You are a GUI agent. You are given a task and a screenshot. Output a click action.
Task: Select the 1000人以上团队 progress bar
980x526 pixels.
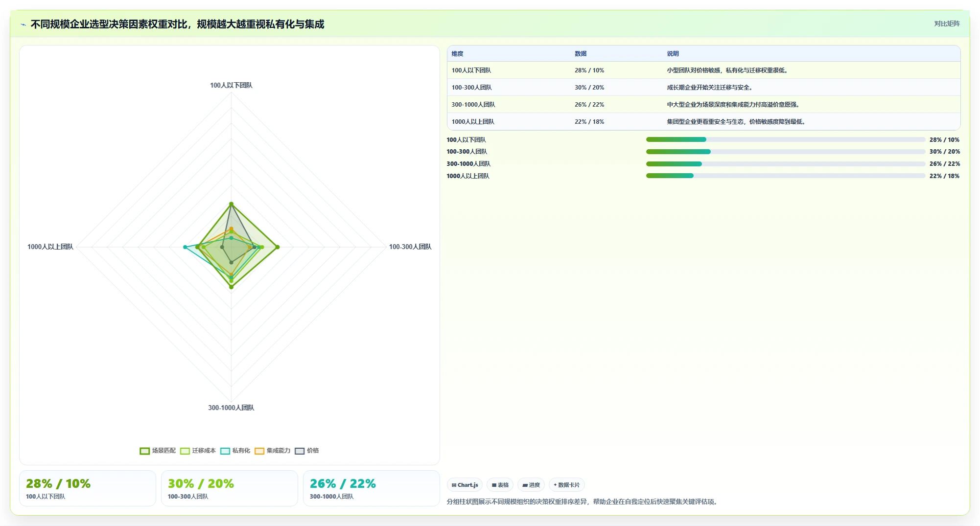785,176
